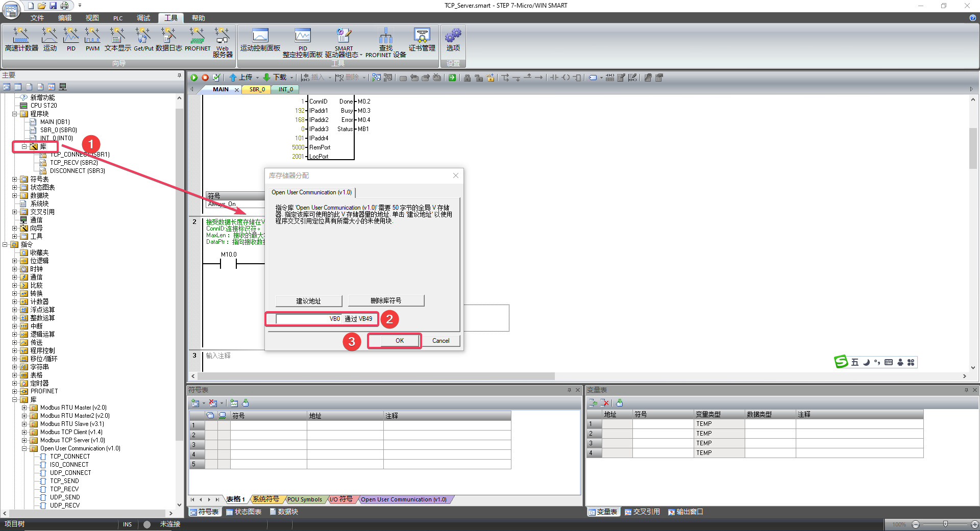
Task: Open the 编辑 menu tab
Action: point(64,18)
